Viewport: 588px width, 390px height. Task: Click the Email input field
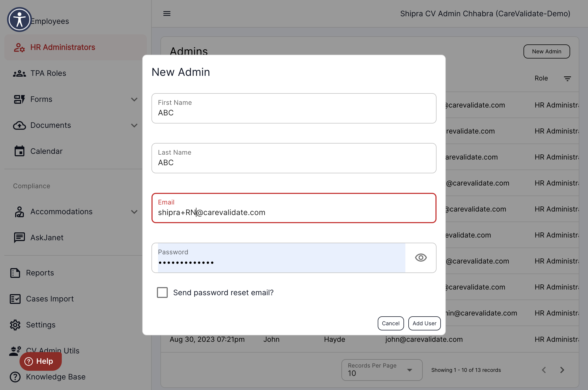point(294,208)
